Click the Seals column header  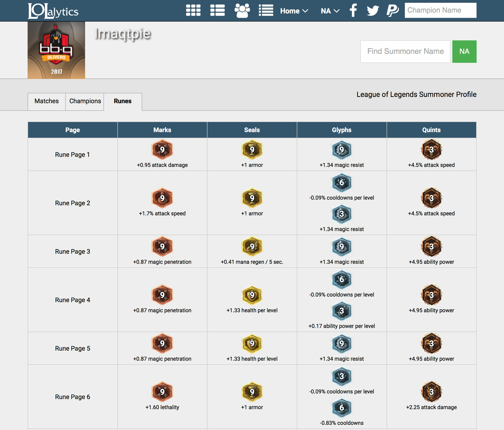coord(252,130)
